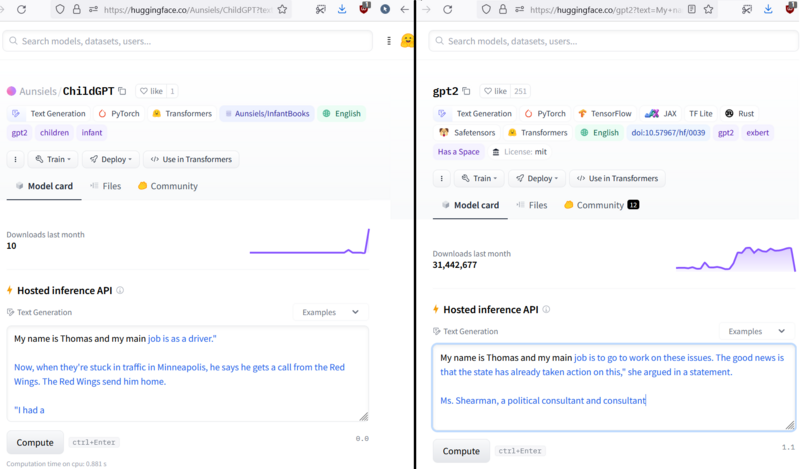This screenshot has height=469, width=800.
Task: Click Compute button under gpt2 widget
Action: click(x=461, y=451)
